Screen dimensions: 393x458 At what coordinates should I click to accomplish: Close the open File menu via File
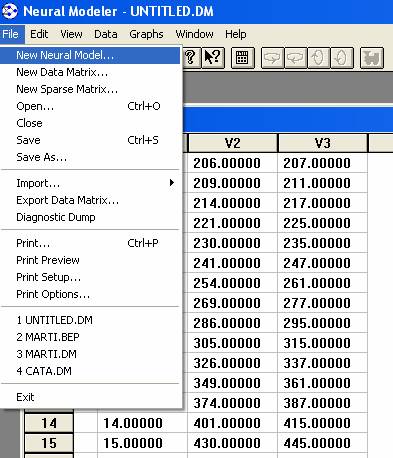11,34
